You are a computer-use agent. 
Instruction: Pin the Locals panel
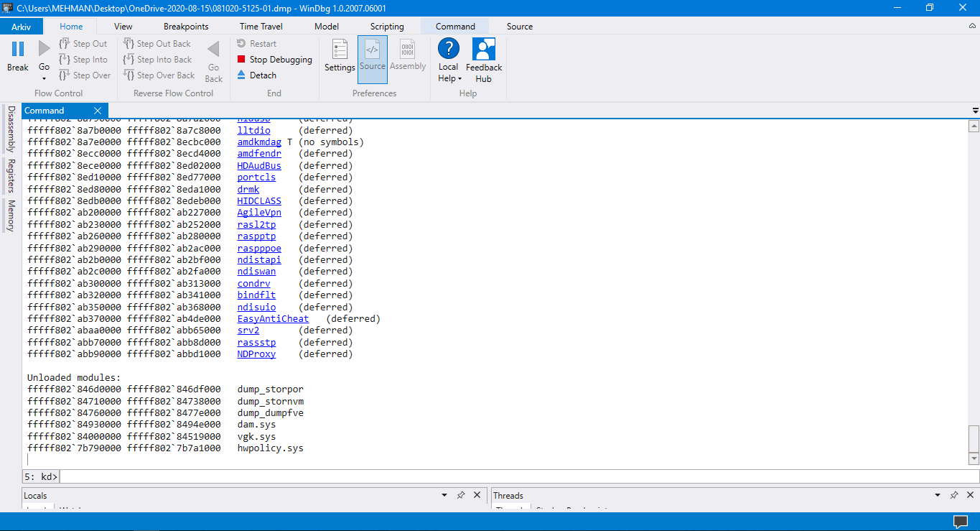461,496
